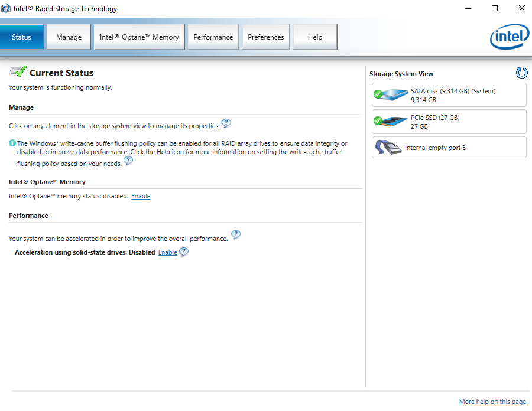The width and height of the screenshot is (532, 411).
Task: Maximize the Intel Rapid Storage Technology window
Action: 495,8
